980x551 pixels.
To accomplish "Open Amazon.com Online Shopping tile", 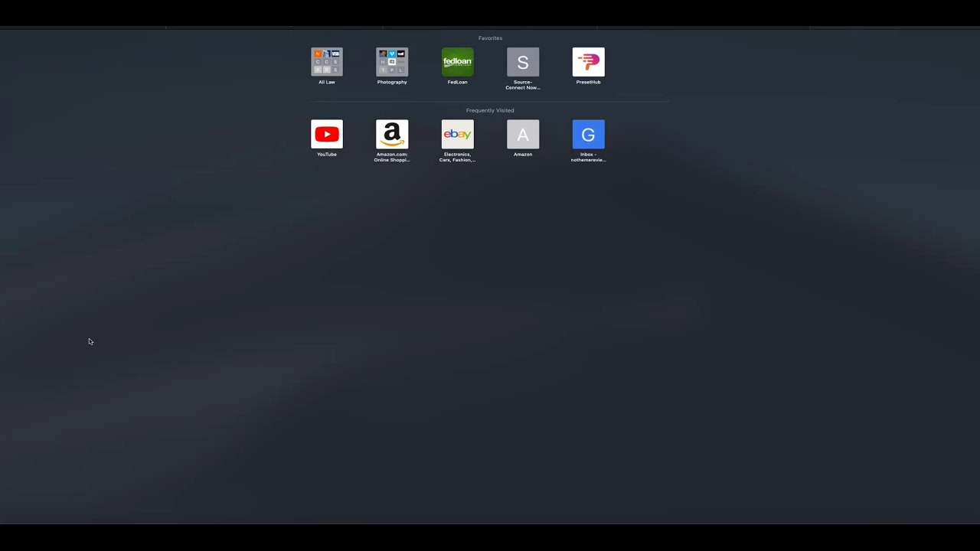I will coord(392,134).
